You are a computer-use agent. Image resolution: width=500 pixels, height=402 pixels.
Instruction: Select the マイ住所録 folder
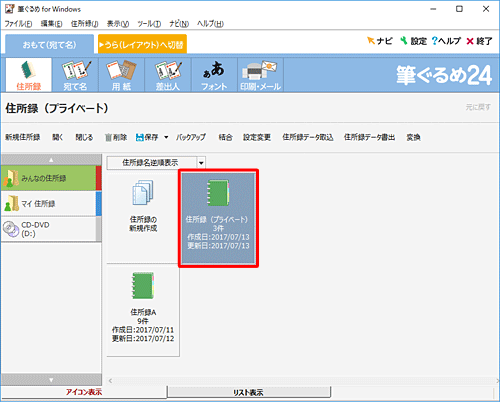[51, 203]
